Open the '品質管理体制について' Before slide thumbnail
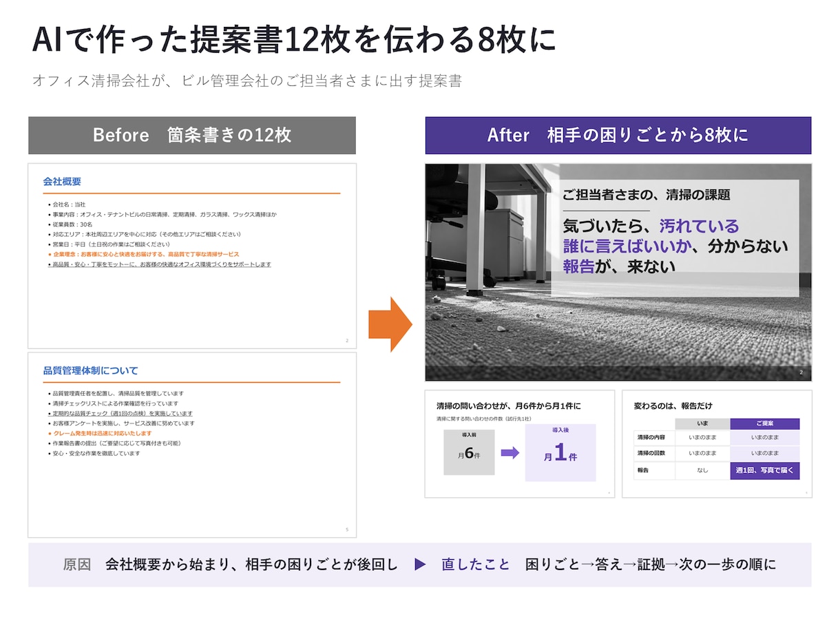Viewport: 840px width, 630px height. (192, 445)
